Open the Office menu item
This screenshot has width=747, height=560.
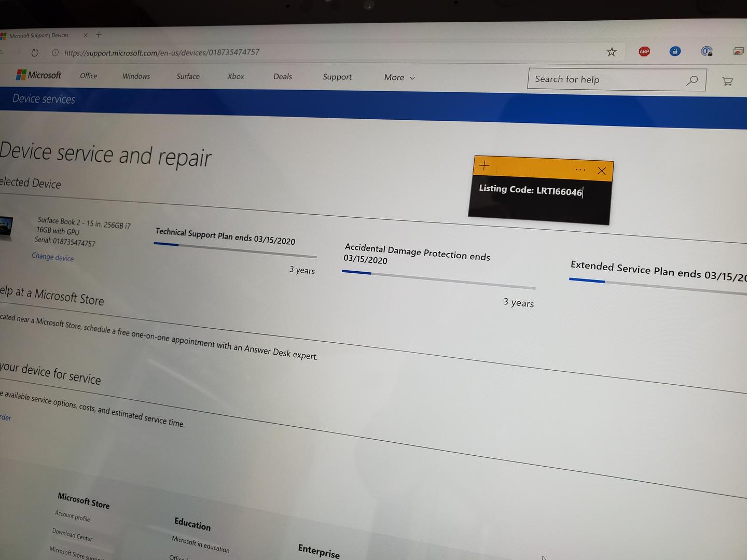tap(89, 76)
